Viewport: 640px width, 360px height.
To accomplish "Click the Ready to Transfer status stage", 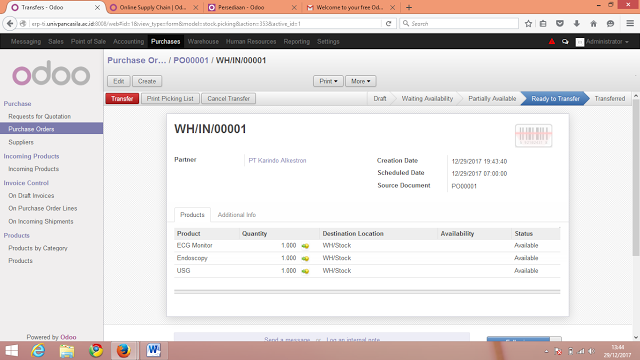I will pos(555,98).
